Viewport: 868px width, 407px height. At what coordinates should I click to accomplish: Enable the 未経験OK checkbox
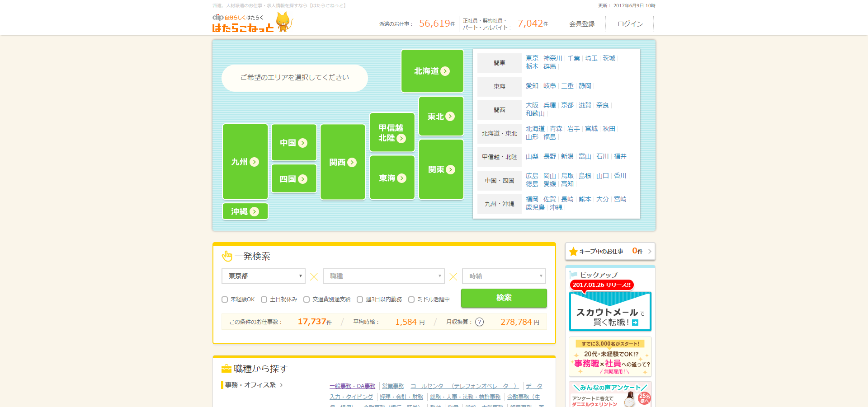[225, 299]
